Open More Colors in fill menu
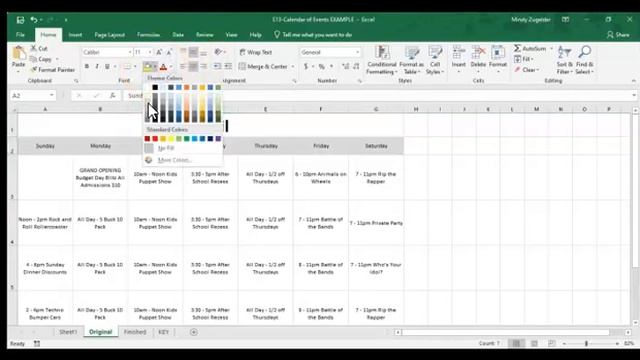The width and height of the screenshot is (640, 360). (174, 160)
